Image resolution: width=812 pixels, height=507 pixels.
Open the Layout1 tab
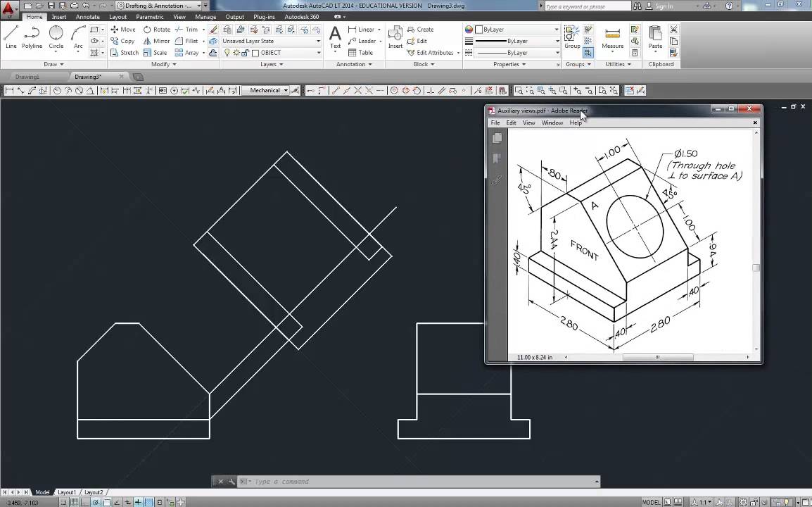(67, 492)
